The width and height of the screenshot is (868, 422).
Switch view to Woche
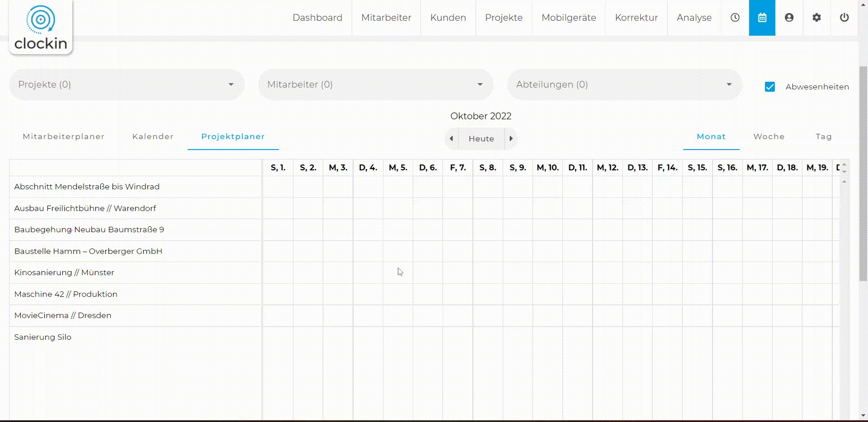[x=769, y=136]
